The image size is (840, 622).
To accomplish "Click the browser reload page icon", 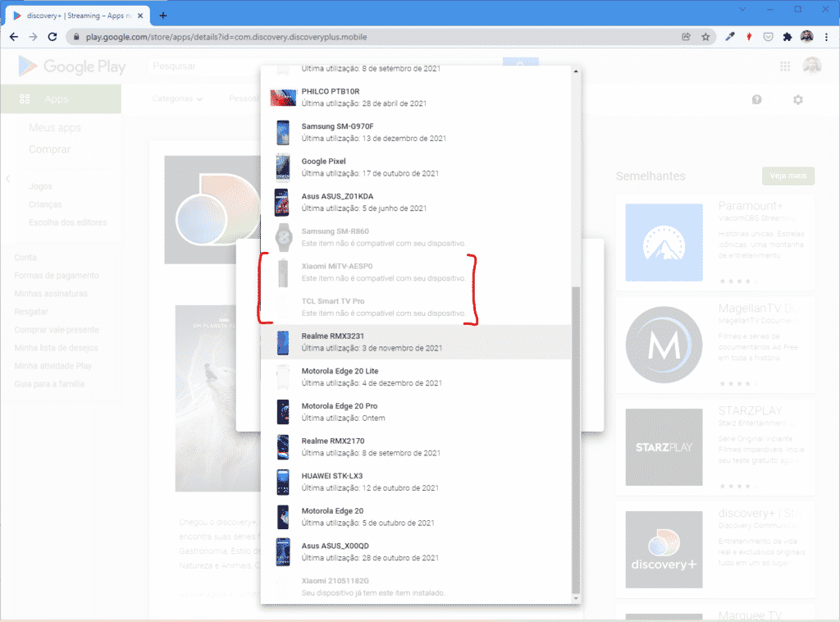I will pyautogui.click(x=52, y=37).
